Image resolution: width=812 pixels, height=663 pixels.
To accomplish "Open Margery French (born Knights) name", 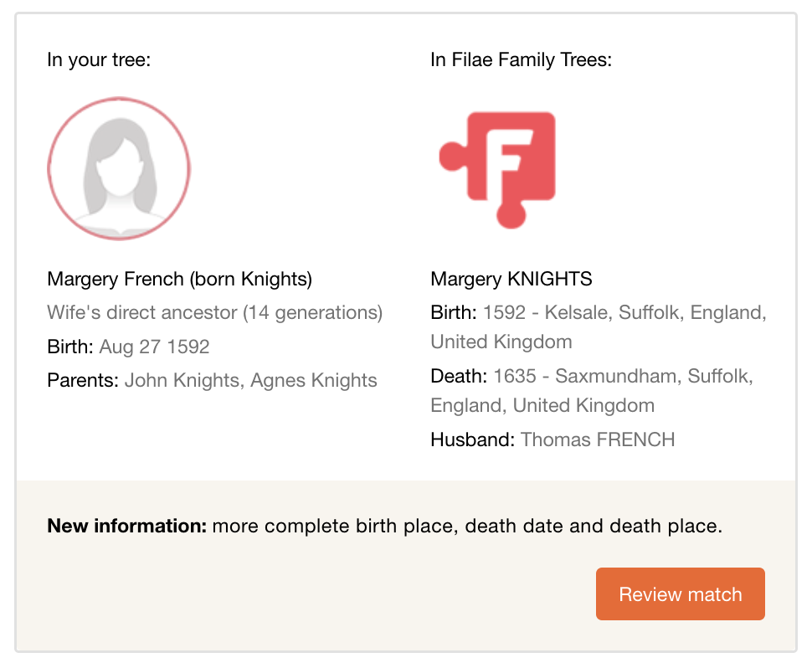I will pyautogui.click(x=179, y=279).
